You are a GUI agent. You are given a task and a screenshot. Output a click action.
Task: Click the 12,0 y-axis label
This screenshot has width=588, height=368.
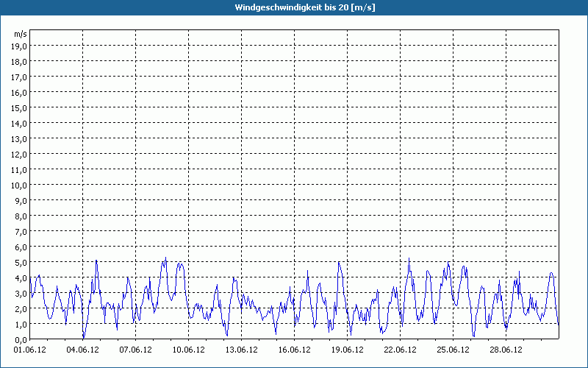pyautogui.click(x=19, y=155)
